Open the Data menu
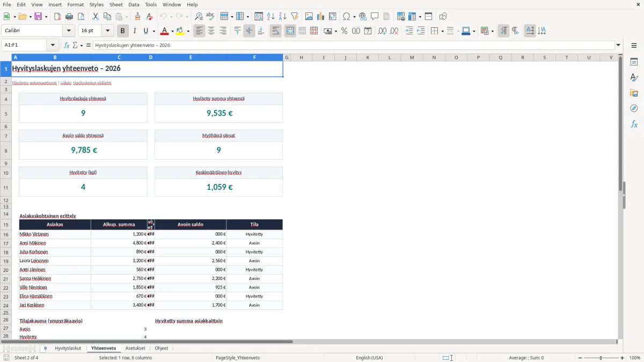The width and height of the screenshot is (644, 362). click(134, 4)
